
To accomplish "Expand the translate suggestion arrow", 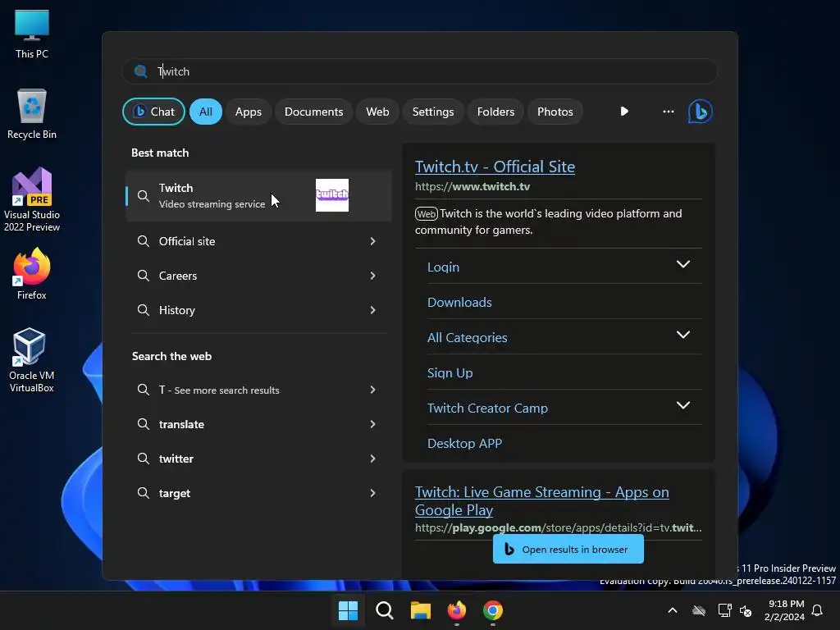I will [x=373, y=424].
